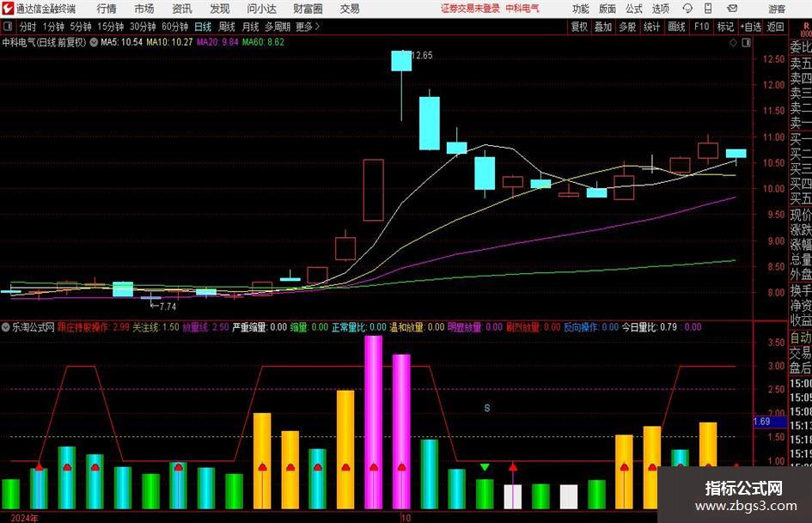Click the red 中科电气 stock name in title bar
The image size is (812, 523).
tap(522, 9)
